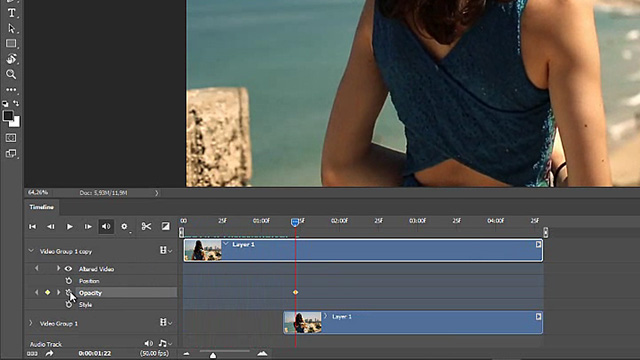Click the Render Video arrow icon
The image size is (640, 360).
point(49,353)
